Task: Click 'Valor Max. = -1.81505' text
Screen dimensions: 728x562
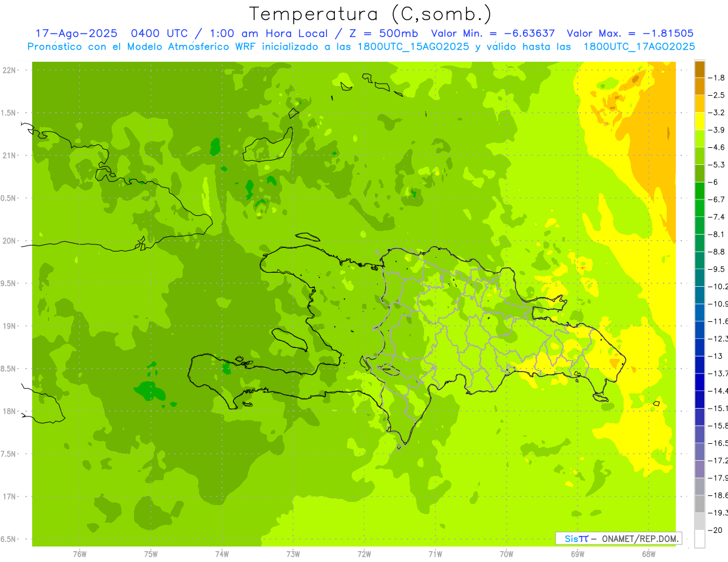Action: (630, 34)
